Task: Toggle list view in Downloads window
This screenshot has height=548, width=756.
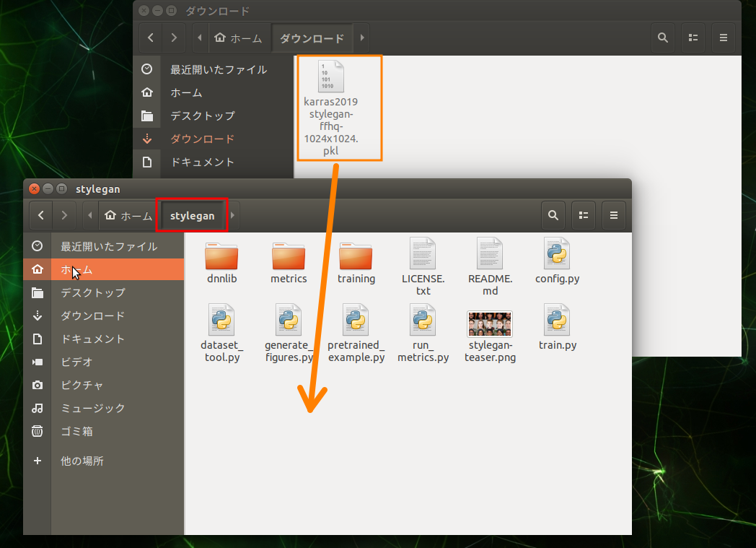Action: [693, 38]
